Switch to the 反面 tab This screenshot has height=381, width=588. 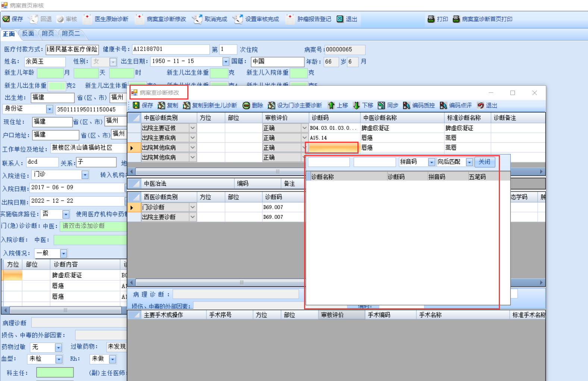pos(28,34)
